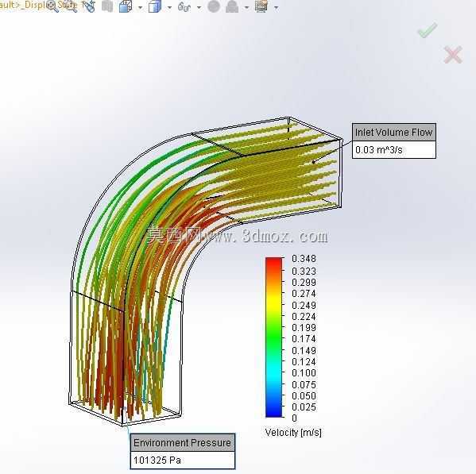Click the View Settings monitor icon
476x474 pixels.
(x=261, y=6)
